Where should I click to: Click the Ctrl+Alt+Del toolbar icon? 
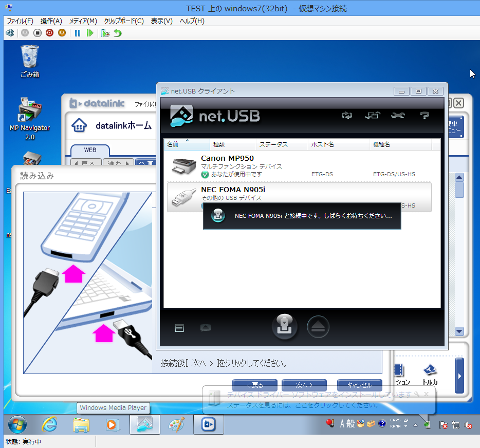[10, 33]
